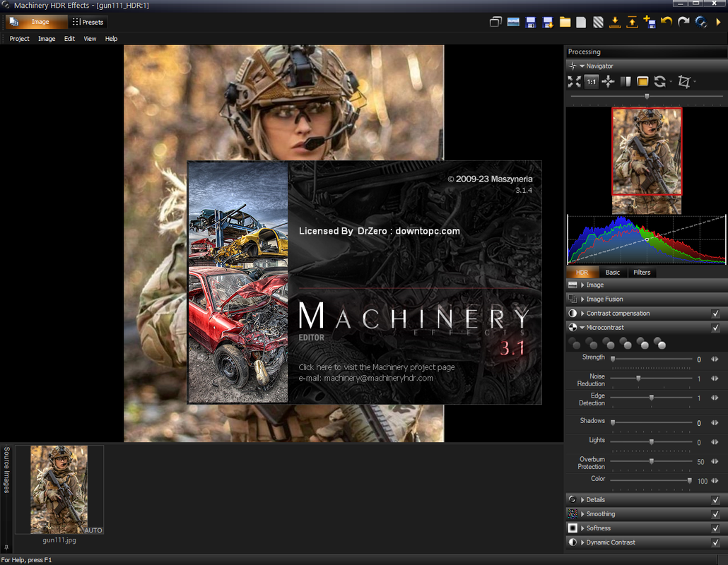This screenshot has width=728, height=565.
Task: Collapse the Microcontrast section
Action: coord(582,328)
